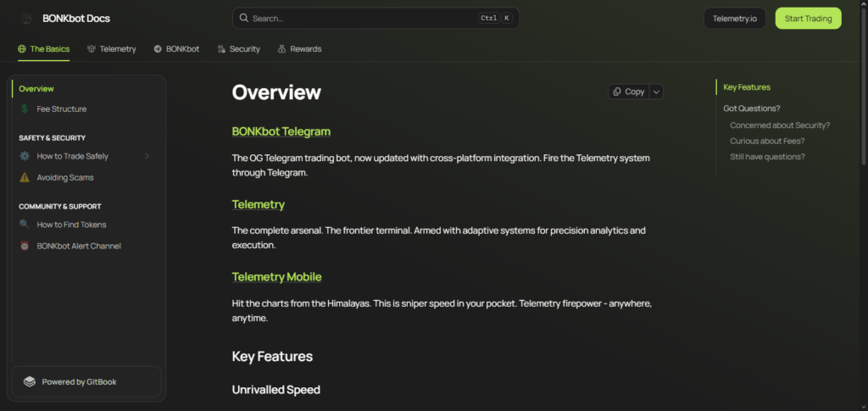Jump to Concerned about Security? section

[779, 125]
